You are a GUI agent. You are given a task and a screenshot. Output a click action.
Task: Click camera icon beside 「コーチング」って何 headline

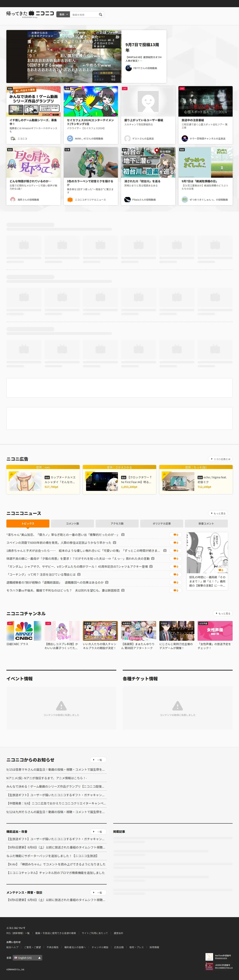[79, 574]
